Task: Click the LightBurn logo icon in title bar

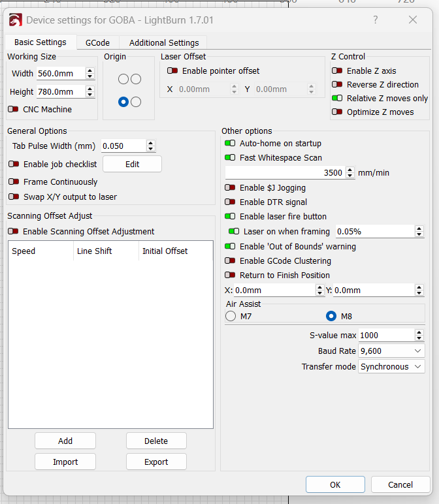Action: [x=16, y=20]
